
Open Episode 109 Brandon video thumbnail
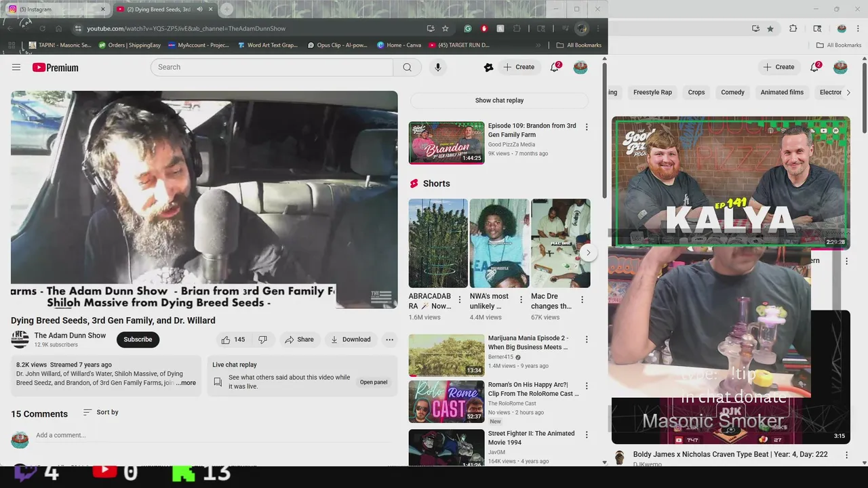pos(446,143)
